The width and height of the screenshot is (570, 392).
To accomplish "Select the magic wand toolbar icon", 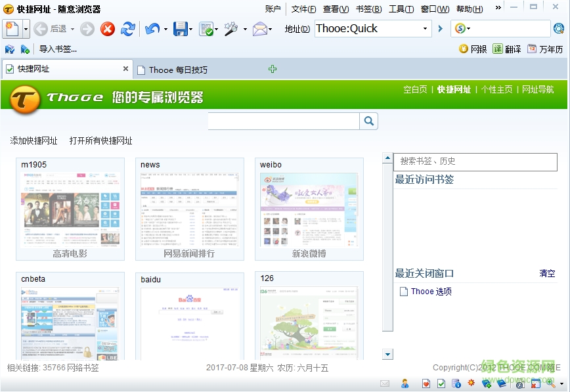I will tap(230, 29).
